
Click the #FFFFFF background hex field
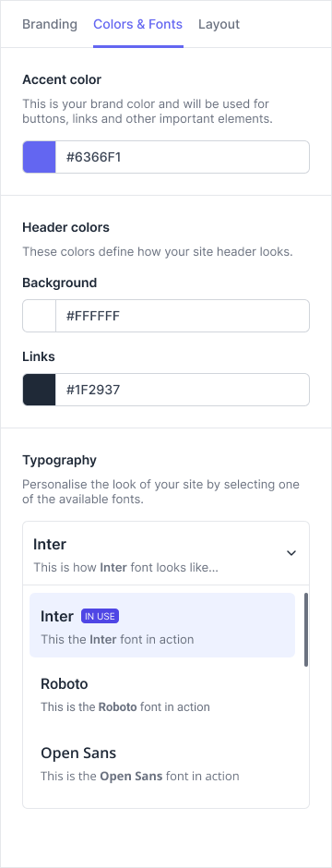[183, 316]
